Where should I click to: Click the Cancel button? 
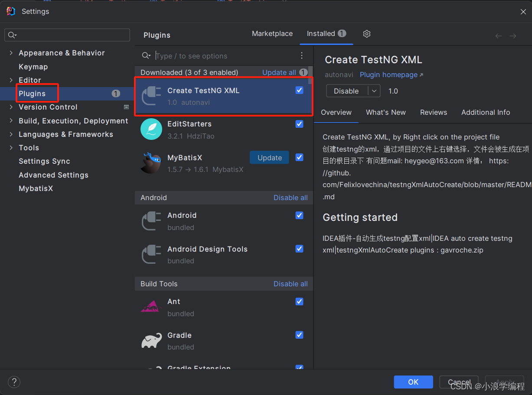tap(459, 382)
